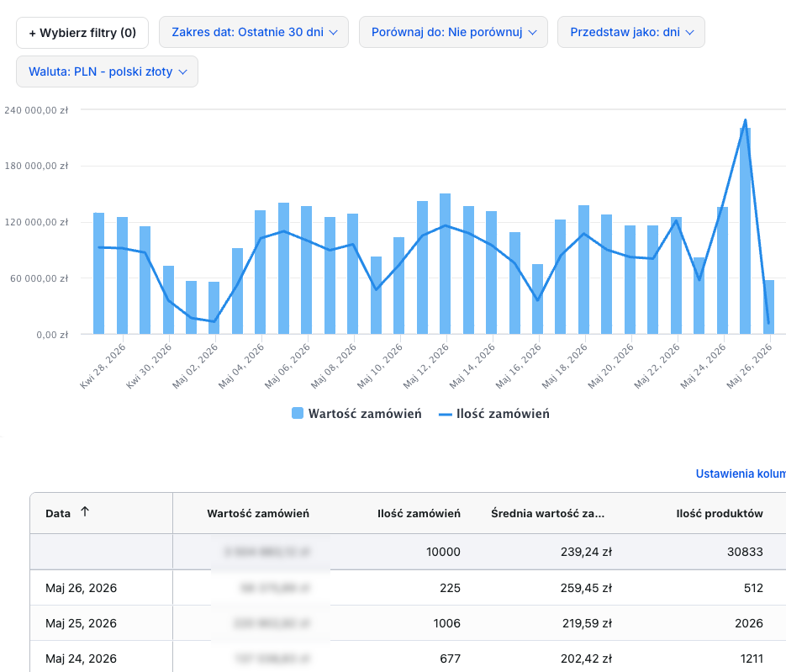
Task: Click the sort arrow icon beside Data
Action: [x=85, y=512]
